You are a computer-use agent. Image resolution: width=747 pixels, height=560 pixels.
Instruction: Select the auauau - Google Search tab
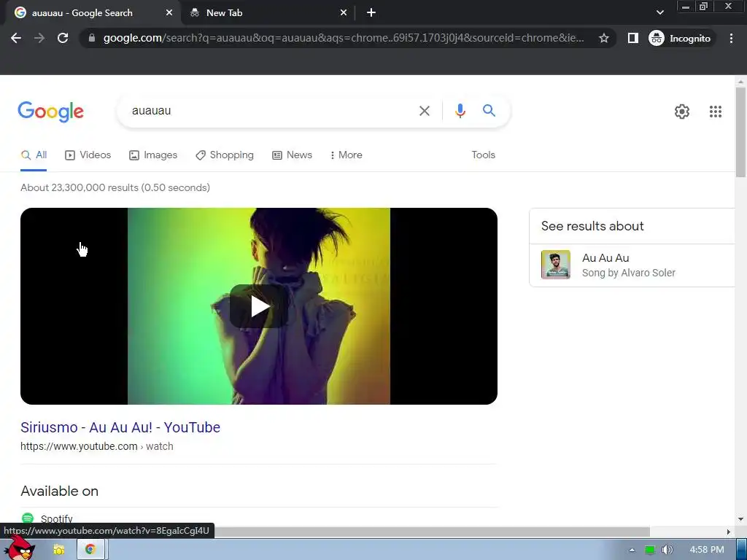pyautogui.click(x=90, y=13)
